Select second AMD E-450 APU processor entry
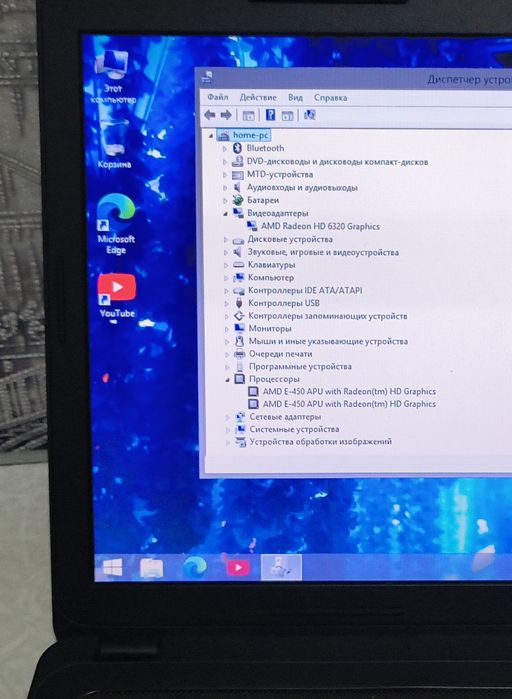 point(349,404)
